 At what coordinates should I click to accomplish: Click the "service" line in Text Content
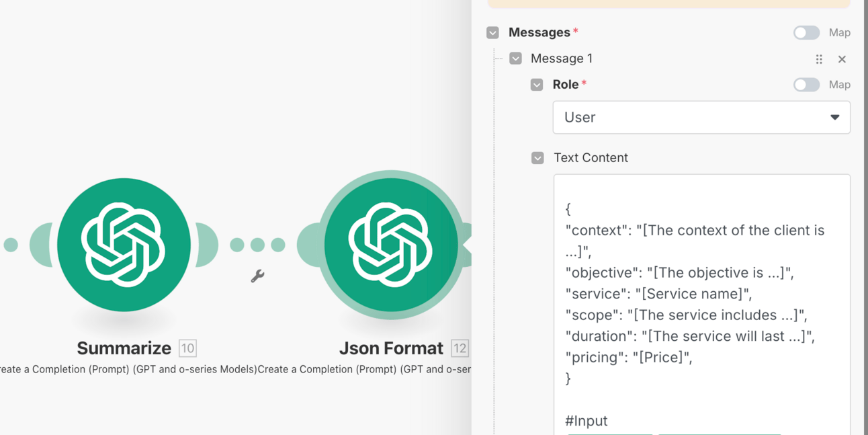tap(658, 294)
